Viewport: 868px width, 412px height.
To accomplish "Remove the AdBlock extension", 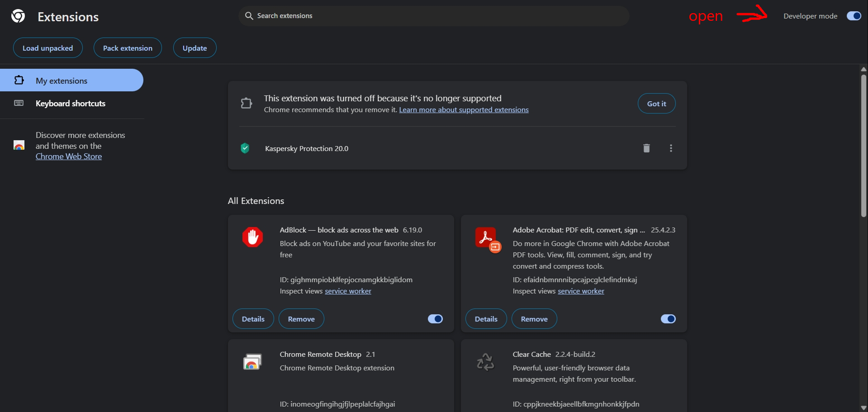I will pyautogui.click(x=301, y=319).
